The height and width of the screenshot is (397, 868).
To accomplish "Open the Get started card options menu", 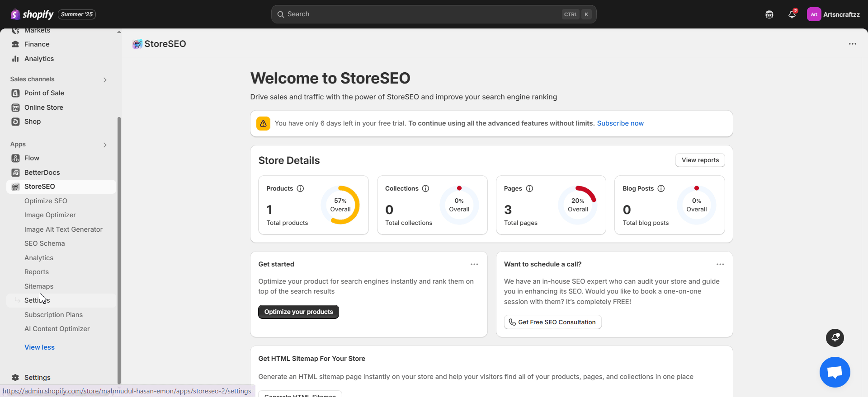I will coord(474,264).
